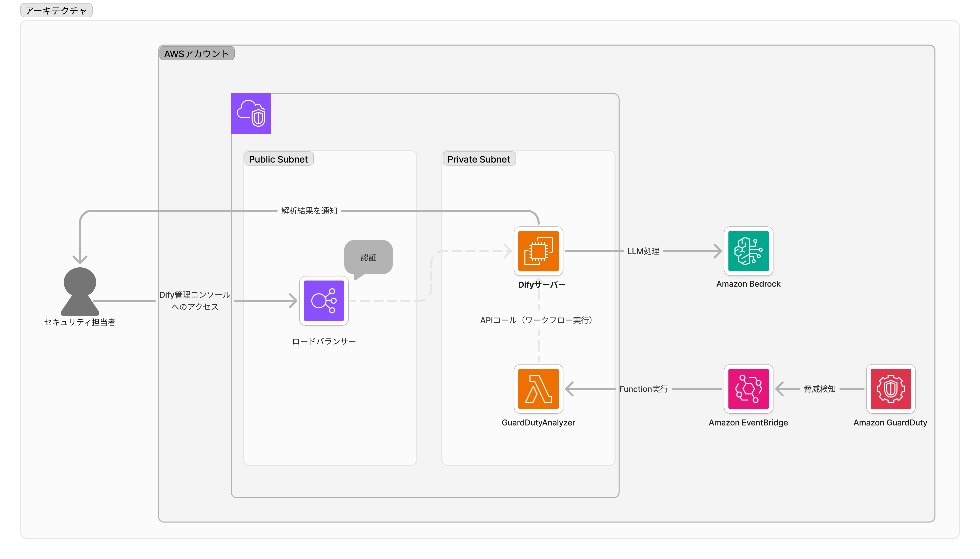Click the Difyサーバー caption text
Screen dimensions: 980x559
coord(542,285)
